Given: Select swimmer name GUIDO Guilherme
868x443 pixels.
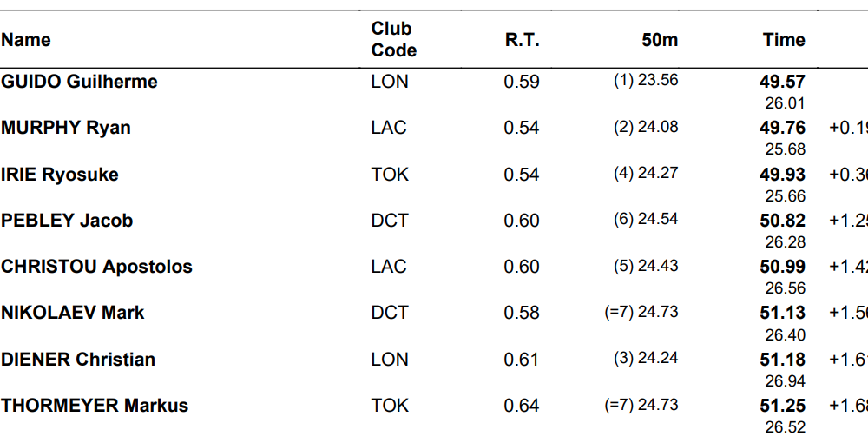Looking at the screenshot, I should 80,82.
